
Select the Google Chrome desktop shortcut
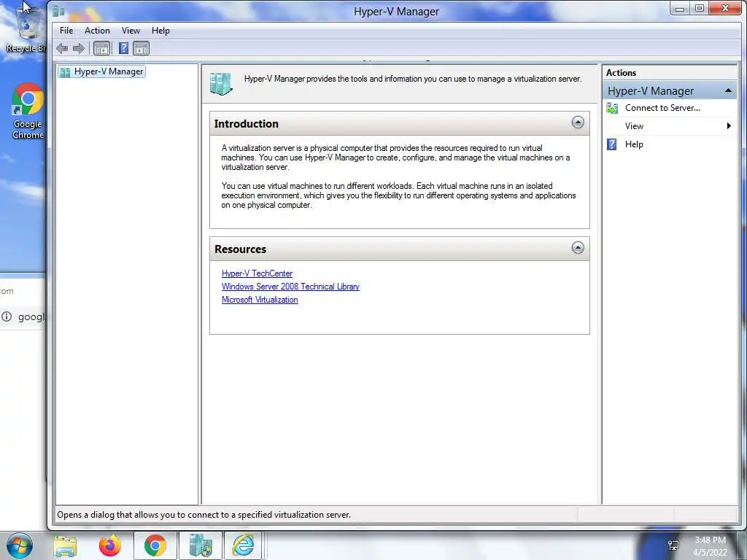click(28, 112)
